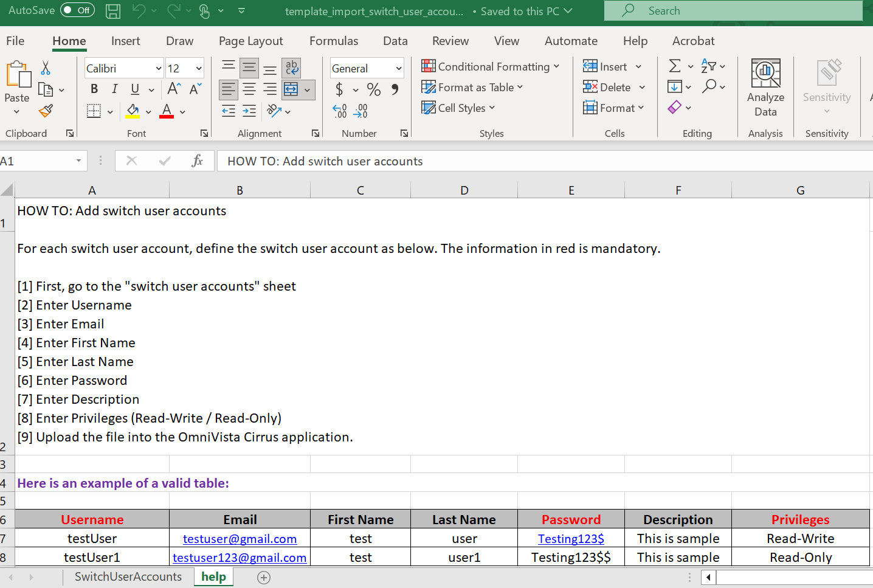
Task: Open the General number format dropdown
Action: [x=399, y=68]
